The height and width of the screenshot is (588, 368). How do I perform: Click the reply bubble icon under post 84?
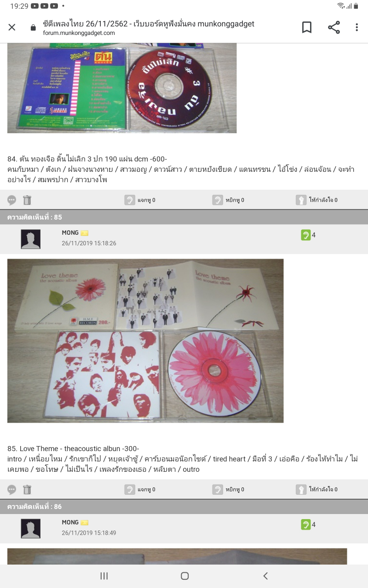click(x=12, y=200)
